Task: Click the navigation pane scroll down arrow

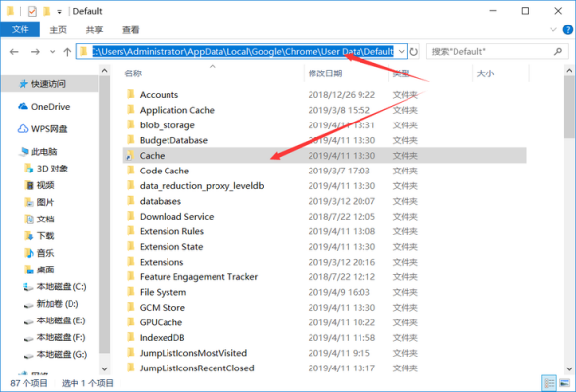Action: pos(104,368)
